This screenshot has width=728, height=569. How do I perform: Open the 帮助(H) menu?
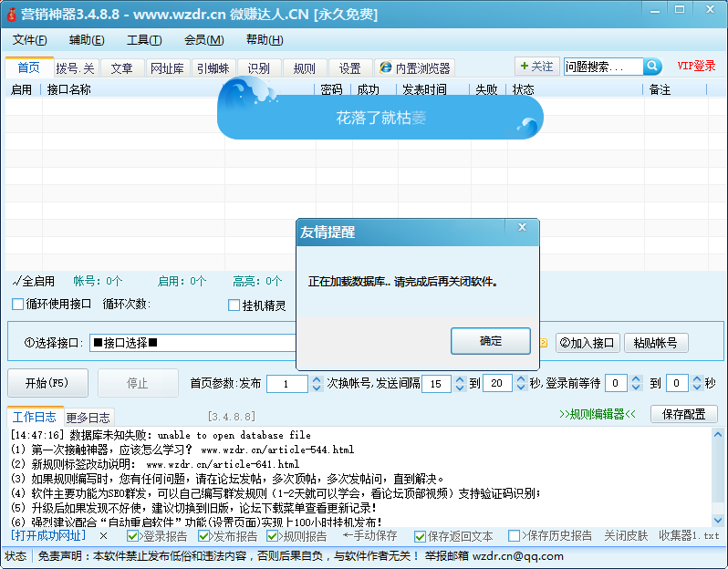point(265,40)
